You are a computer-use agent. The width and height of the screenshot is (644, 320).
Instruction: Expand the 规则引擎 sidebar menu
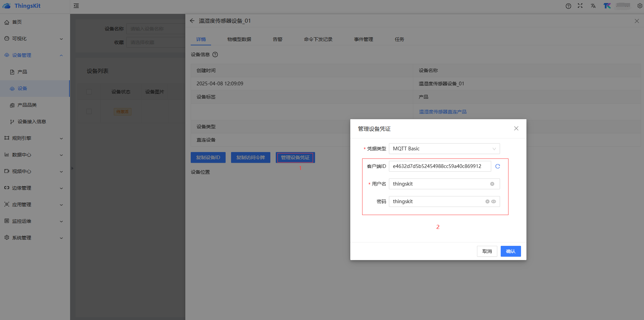tap(34, 138)
